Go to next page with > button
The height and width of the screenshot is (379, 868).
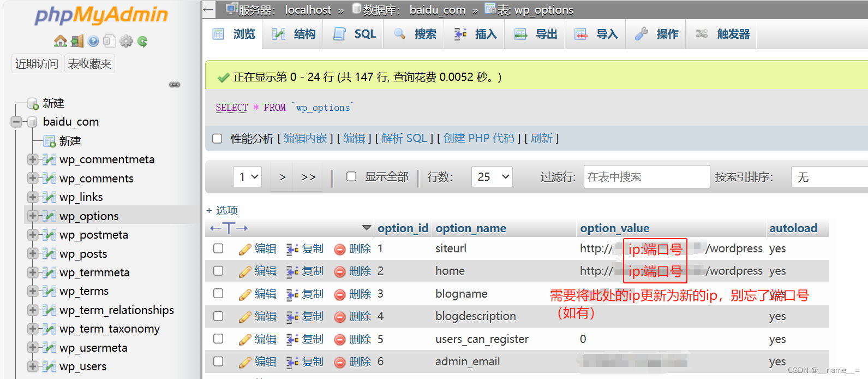click(282, 176)
